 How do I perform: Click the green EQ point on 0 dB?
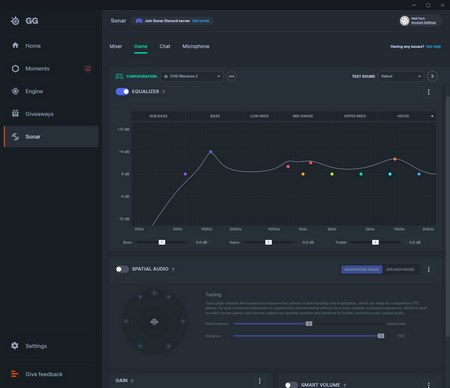[361, 174]
